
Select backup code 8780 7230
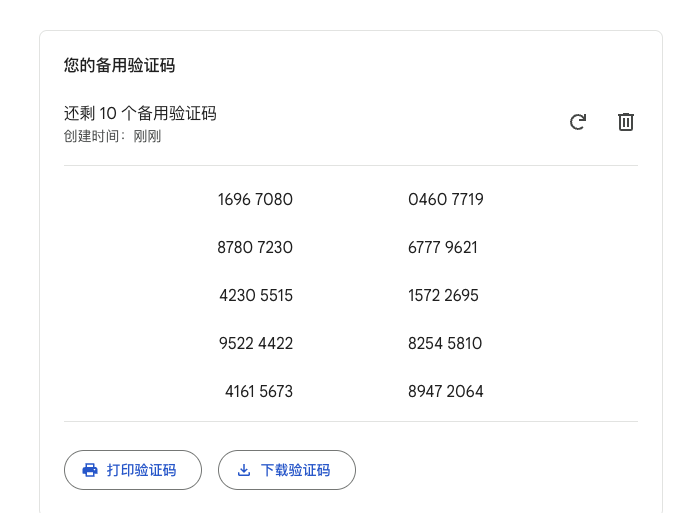click(x=255, y=247)
